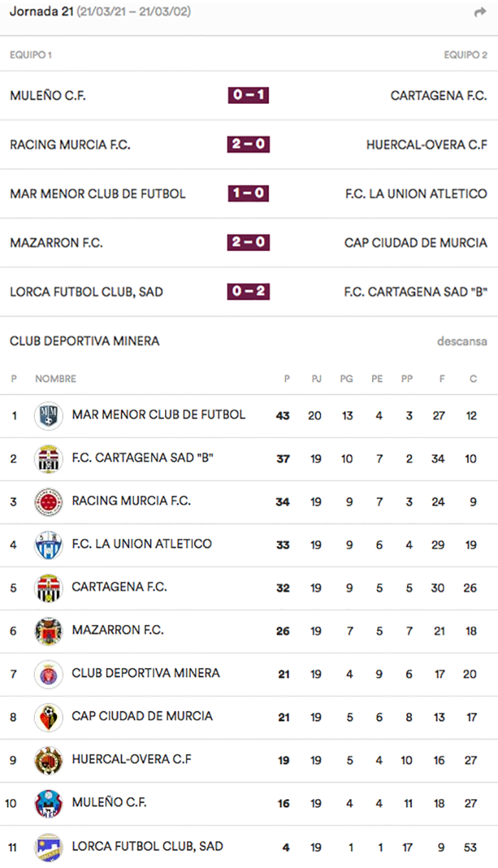Click CAP Ciudad de Murcia crest
The image size is (498, 868).
(x=48, y=717)
